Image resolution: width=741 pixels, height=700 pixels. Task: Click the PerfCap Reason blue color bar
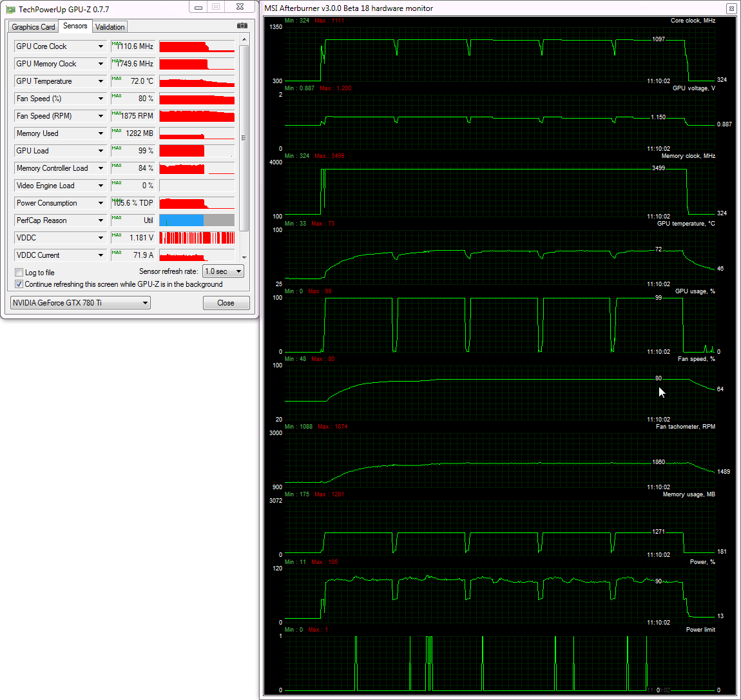[181, 220]
